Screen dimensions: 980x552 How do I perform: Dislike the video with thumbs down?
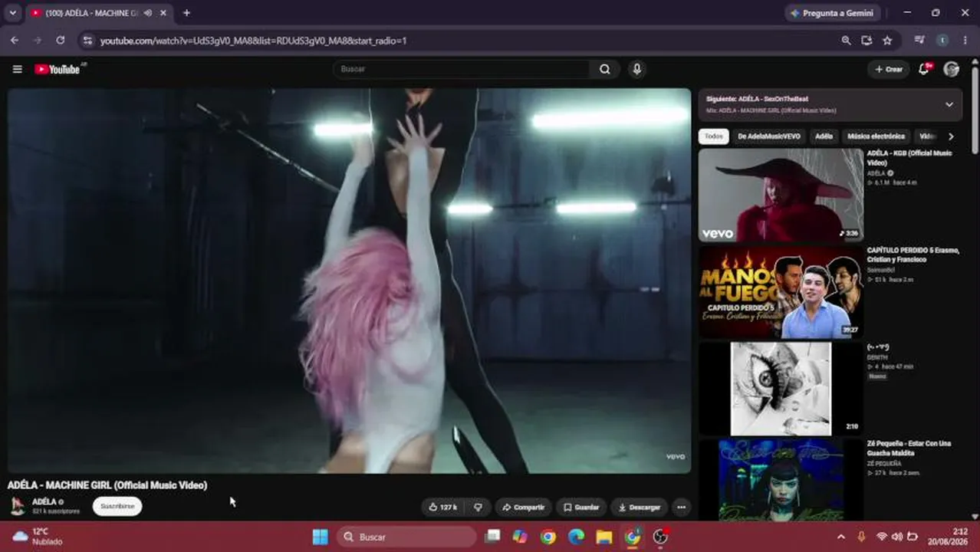tap(478, 507)
